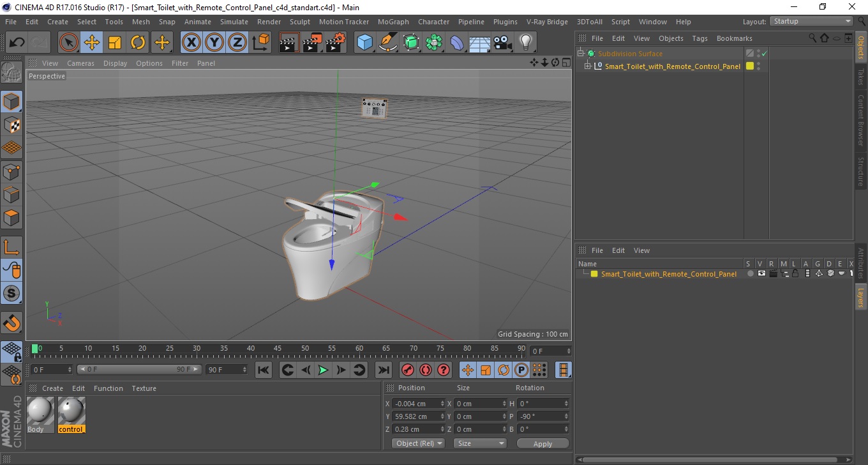
Task: Add green array modeling object
Action: (434, 43)
